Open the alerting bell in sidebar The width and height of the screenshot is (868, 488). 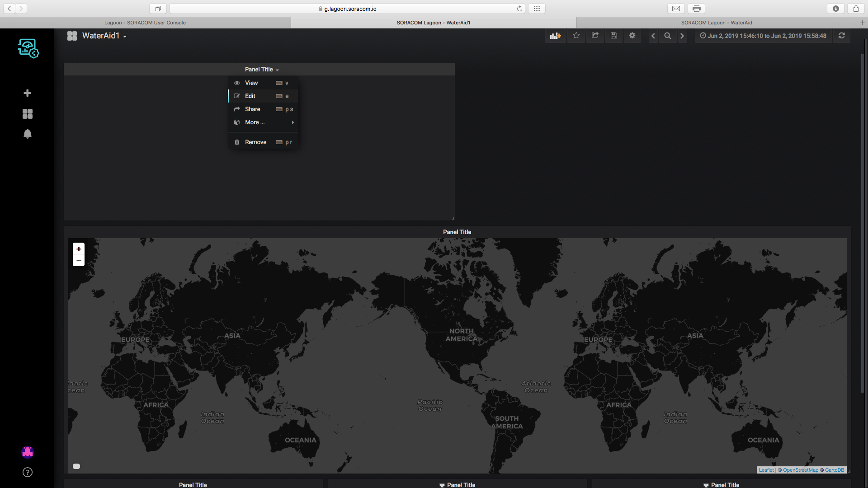click(x=28, y=134)
